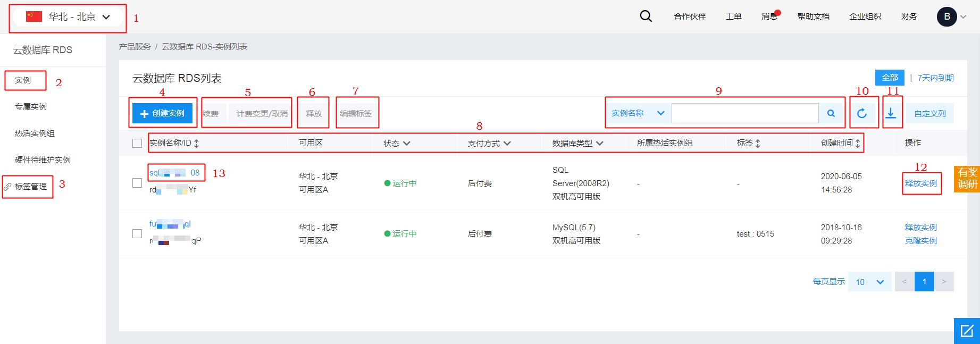This screenshot has width=980, height=344.
Task: Open 财务 in the top navigation
Action: [909, 16]
